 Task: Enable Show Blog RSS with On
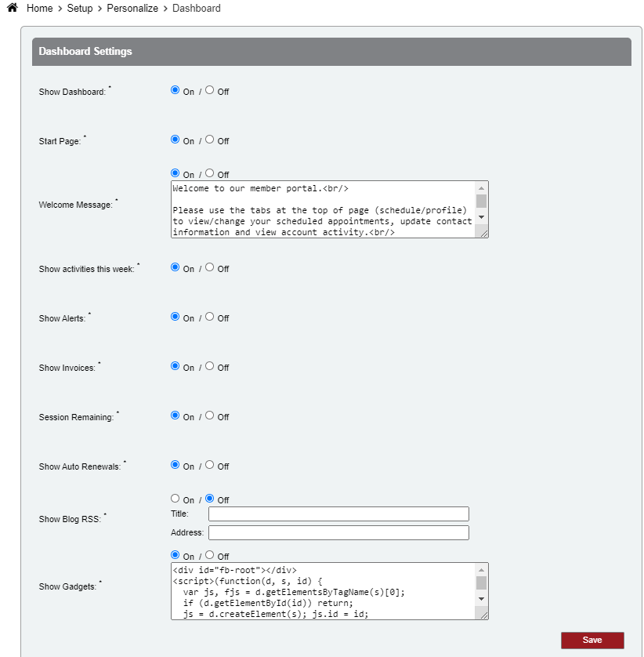pyautogui.click(x=175, y=499)
